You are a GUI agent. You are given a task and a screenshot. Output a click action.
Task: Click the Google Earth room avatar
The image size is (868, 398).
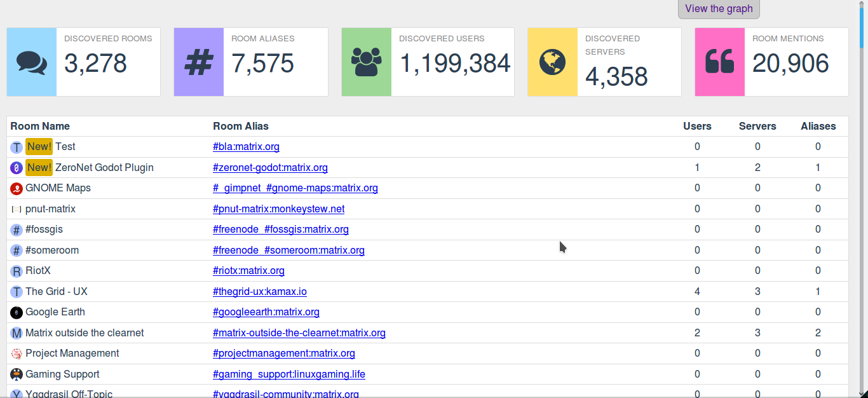click(17, 313)
